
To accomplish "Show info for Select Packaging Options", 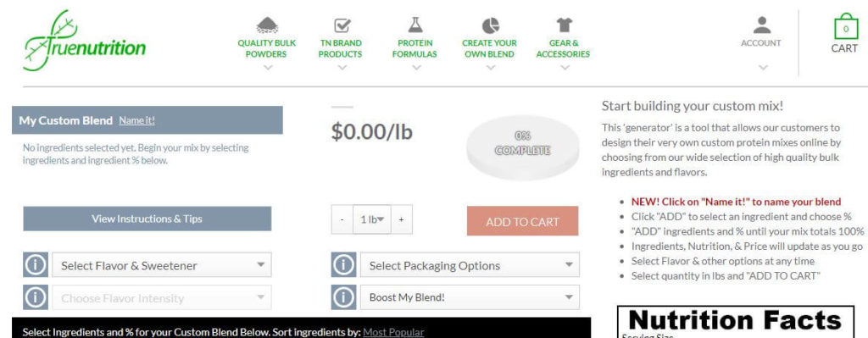I will tap(343, 265).
